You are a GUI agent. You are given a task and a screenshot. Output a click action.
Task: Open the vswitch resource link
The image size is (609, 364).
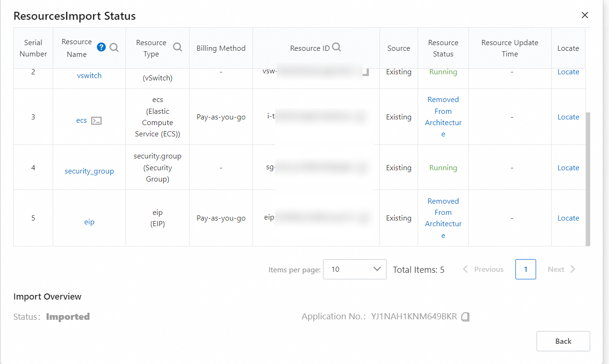point(89,76)
